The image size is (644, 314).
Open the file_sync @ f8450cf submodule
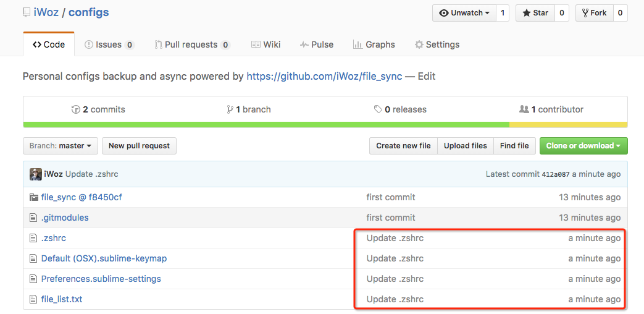click(x=82, y=197)
